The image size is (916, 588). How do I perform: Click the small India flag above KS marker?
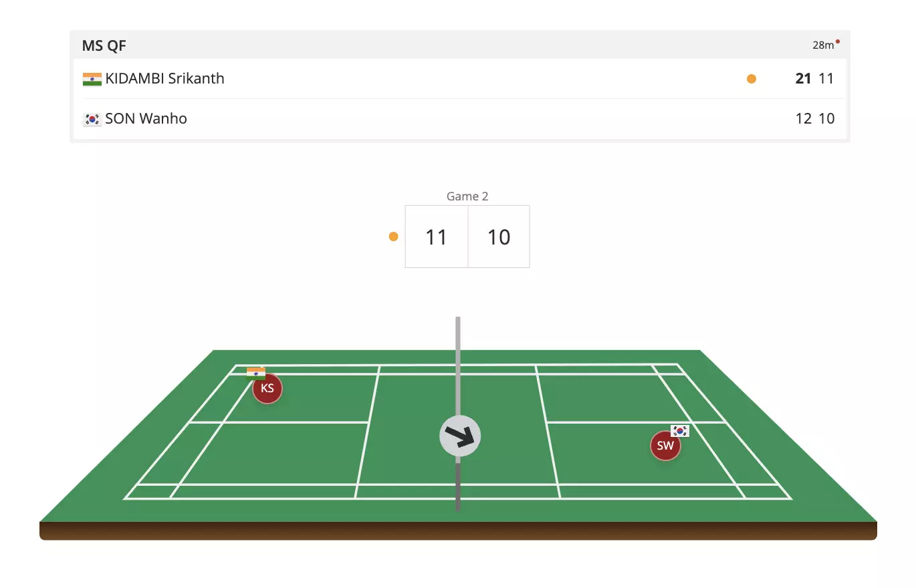pyautogui.click(x=256, y=373)
